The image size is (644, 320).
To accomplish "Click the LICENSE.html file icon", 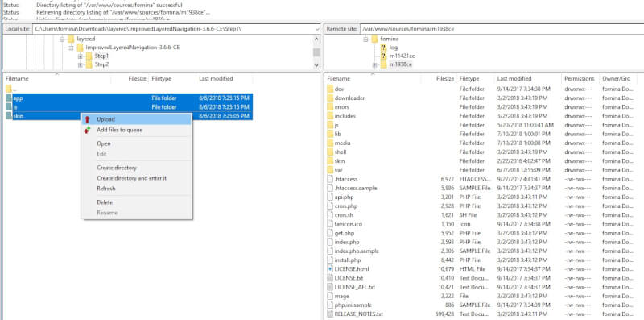I will coord(330,269).
